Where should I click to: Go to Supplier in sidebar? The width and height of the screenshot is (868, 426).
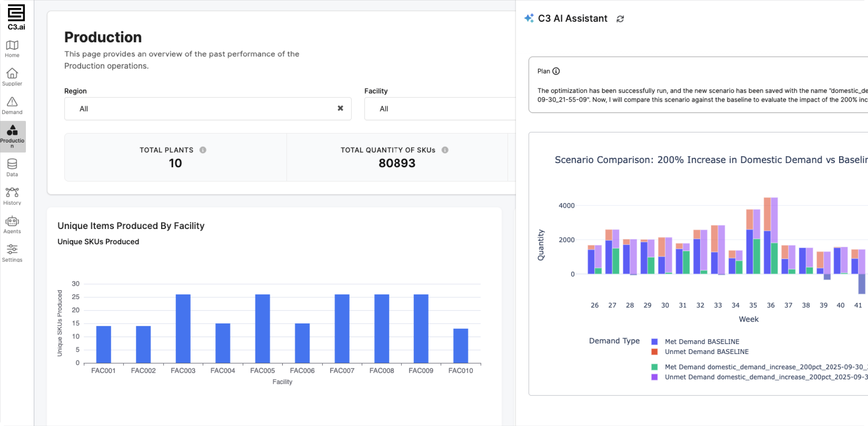(12, 77)
